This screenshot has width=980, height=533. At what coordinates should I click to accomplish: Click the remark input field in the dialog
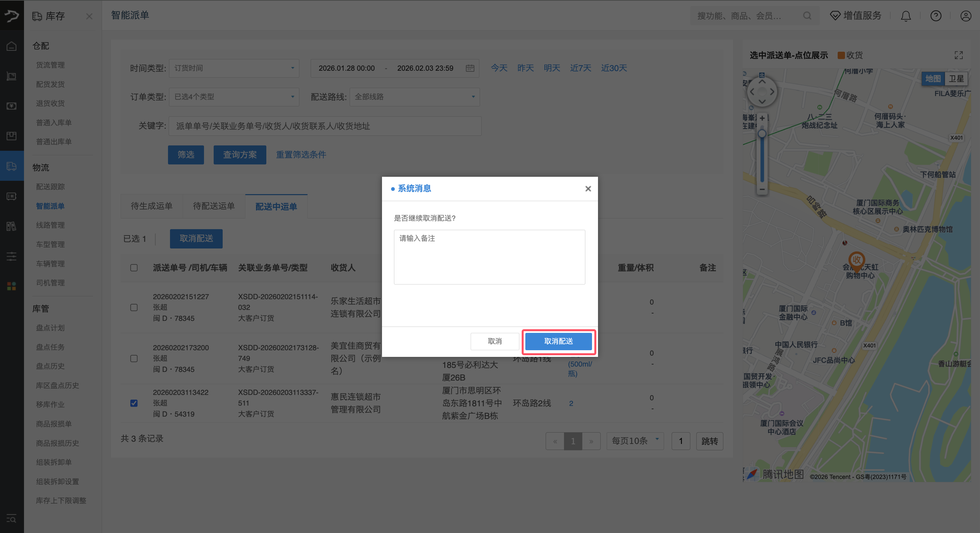(489, 257)
